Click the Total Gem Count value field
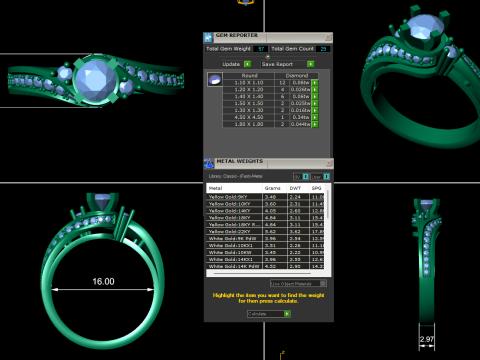This screenshot has width=480, height=360. [323, 49]
